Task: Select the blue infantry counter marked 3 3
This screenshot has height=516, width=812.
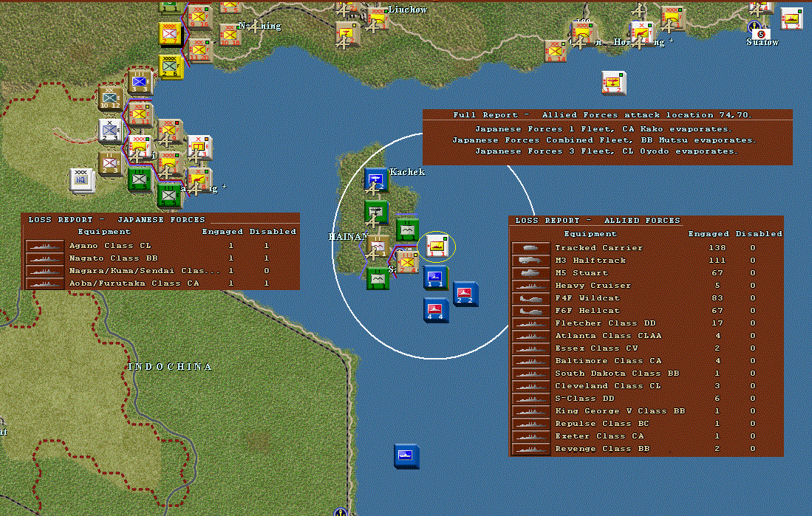Action: tap(140, 83)
